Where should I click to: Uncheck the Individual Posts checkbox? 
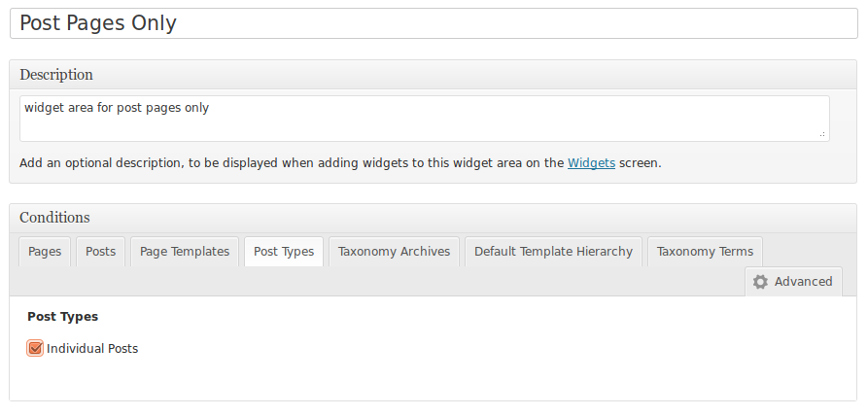coord(36,348)
